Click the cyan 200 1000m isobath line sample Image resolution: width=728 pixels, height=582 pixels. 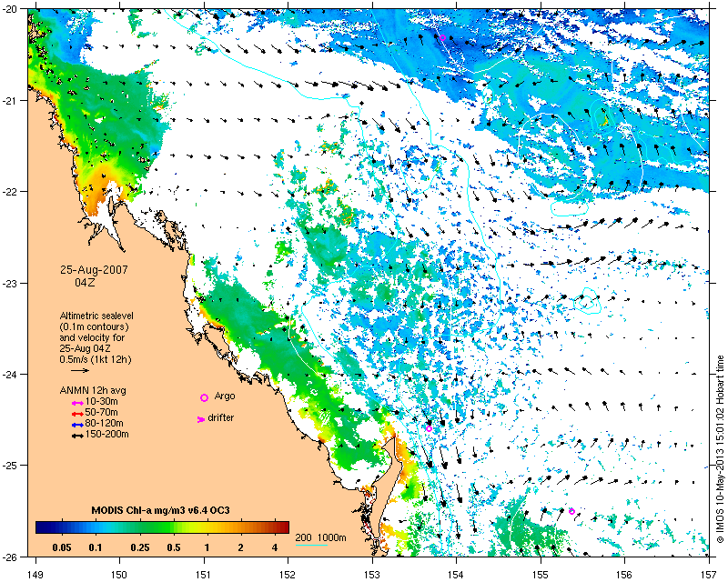[x=311, y=545]
